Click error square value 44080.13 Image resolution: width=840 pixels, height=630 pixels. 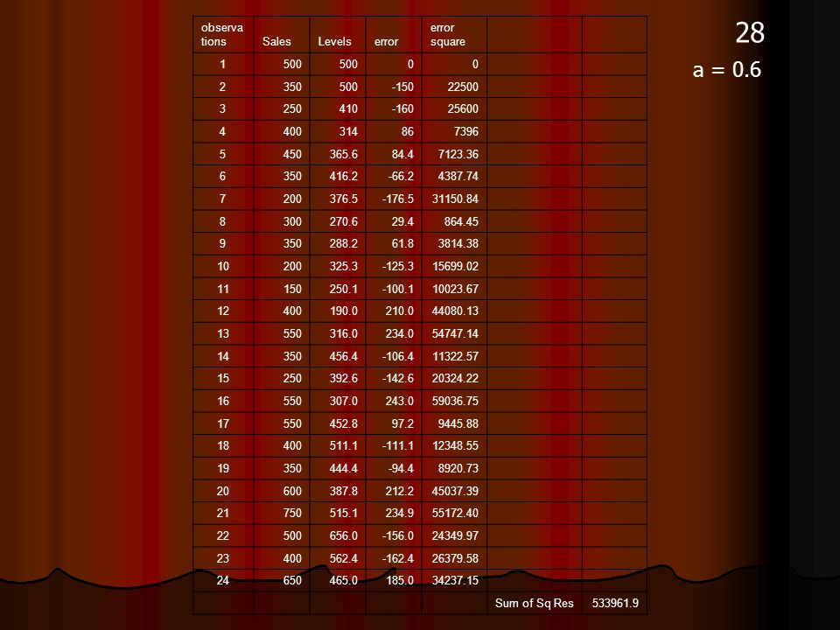coord(455,311)
